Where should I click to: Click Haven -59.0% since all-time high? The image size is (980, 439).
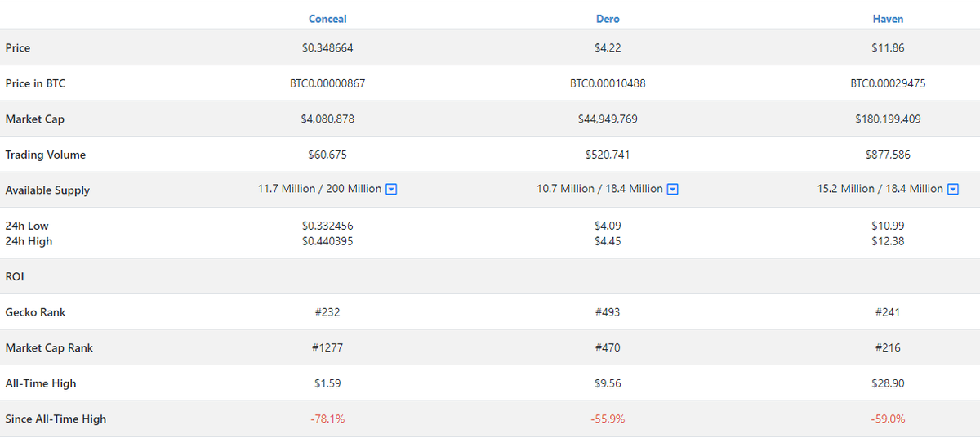pos(888,419)
